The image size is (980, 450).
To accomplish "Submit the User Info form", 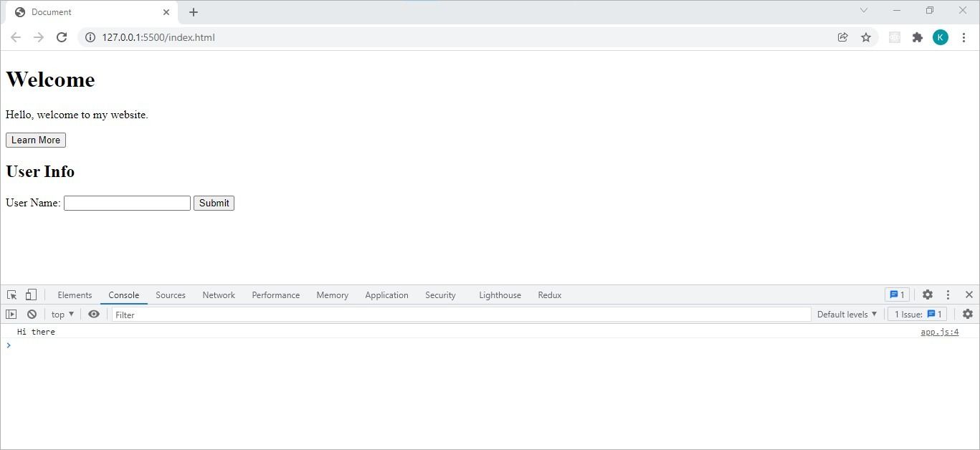I will (x=214, y=203).
